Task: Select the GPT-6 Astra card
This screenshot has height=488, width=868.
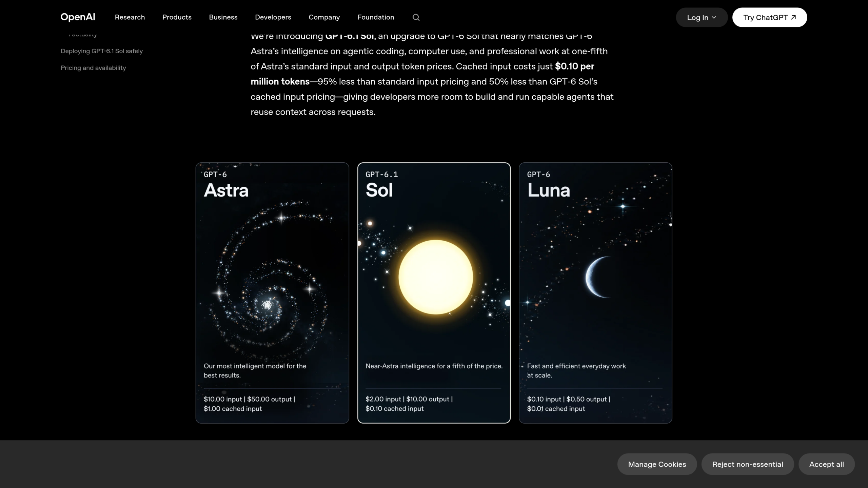Action: (272, 293)
